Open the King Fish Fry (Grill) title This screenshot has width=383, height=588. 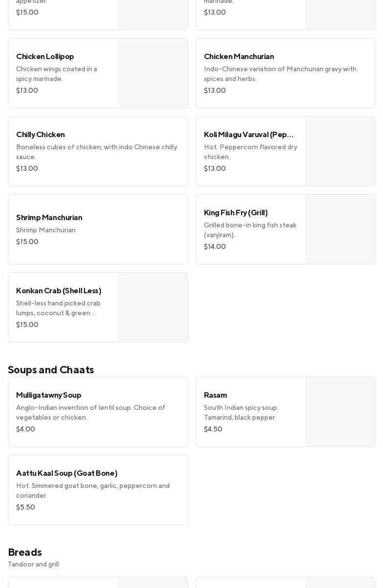(236, 213)
